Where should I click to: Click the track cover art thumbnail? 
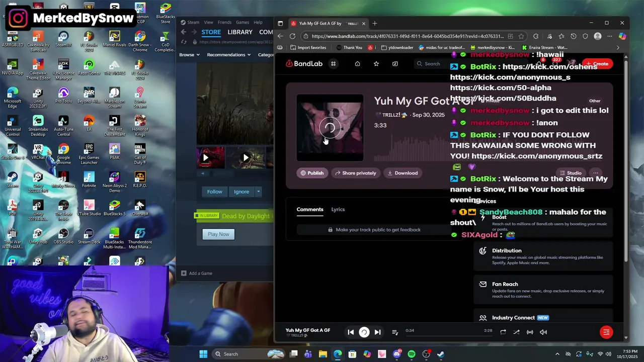click(x=330, y=128)
